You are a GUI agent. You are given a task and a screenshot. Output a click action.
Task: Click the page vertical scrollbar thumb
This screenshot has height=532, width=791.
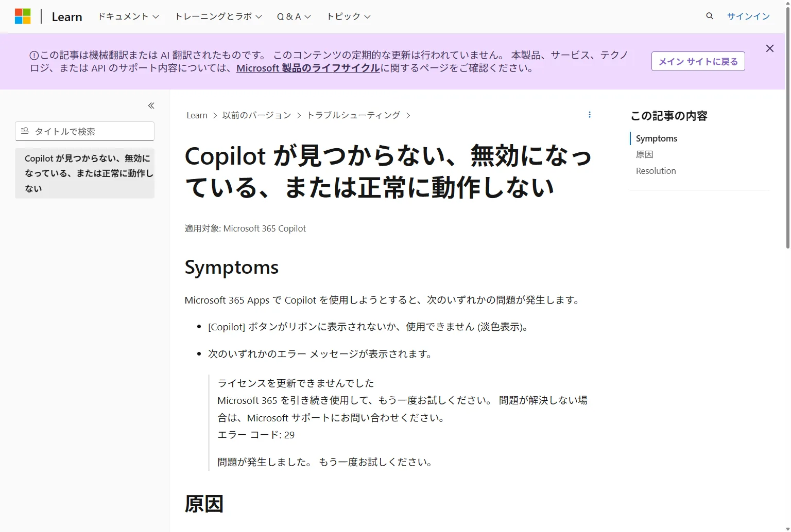(787, 129)
